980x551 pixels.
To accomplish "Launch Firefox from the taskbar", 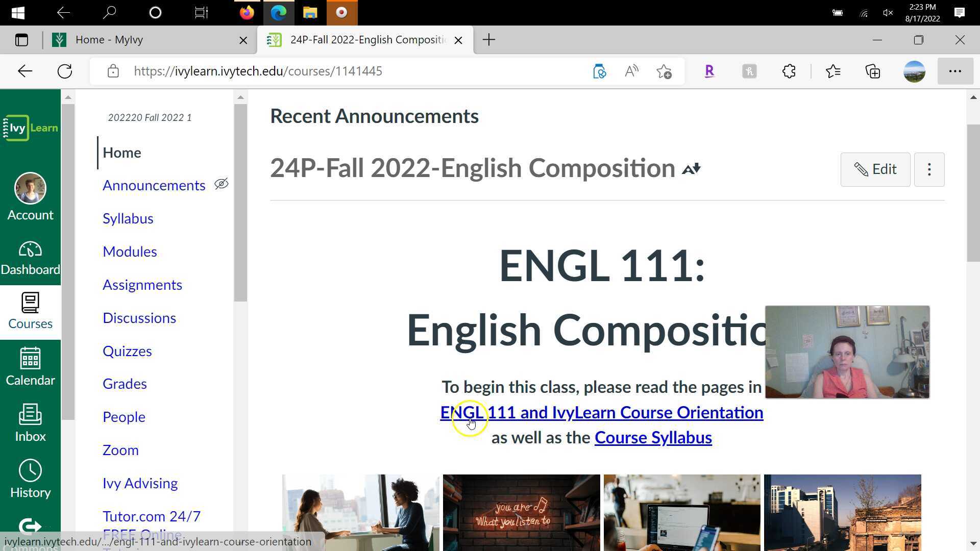I will click(x=247, y=13).
